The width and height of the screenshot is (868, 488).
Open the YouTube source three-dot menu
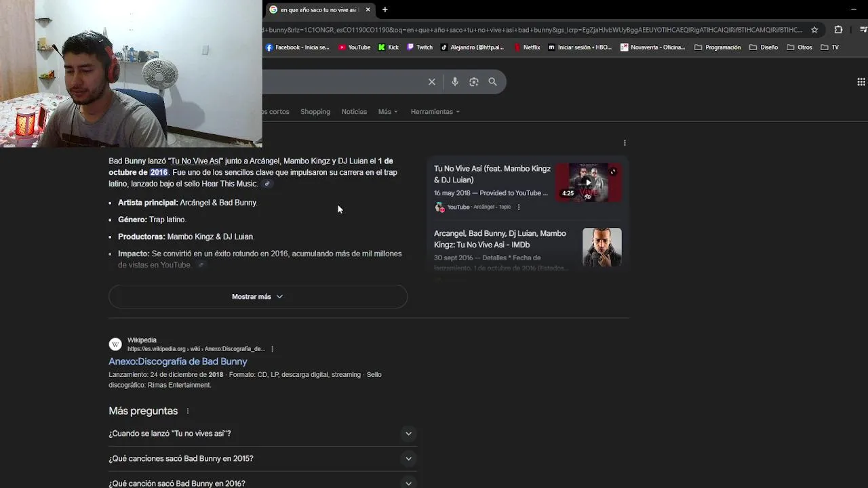[x=519, y=207]
